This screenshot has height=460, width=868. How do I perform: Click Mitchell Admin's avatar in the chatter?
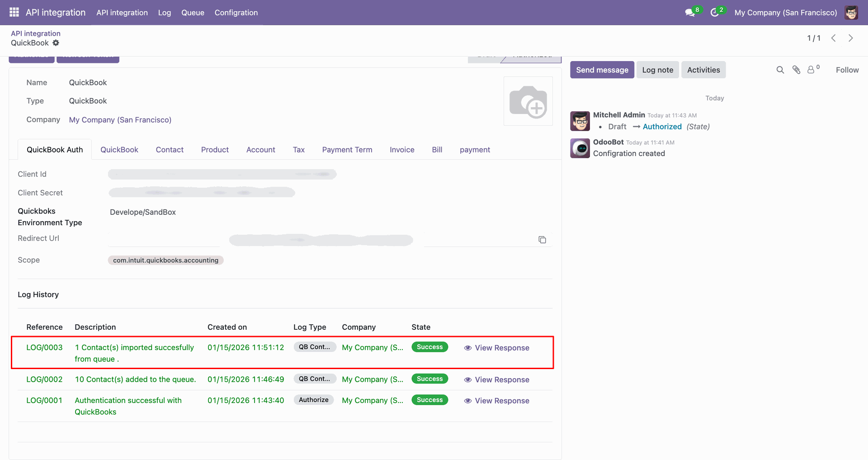(x=580, y=121)
